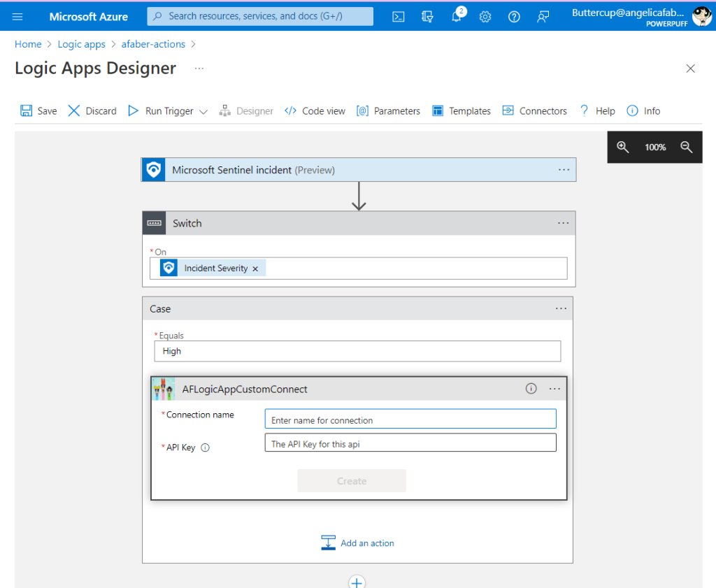Open the Case ellipsis menu

[x=560, y=308]
